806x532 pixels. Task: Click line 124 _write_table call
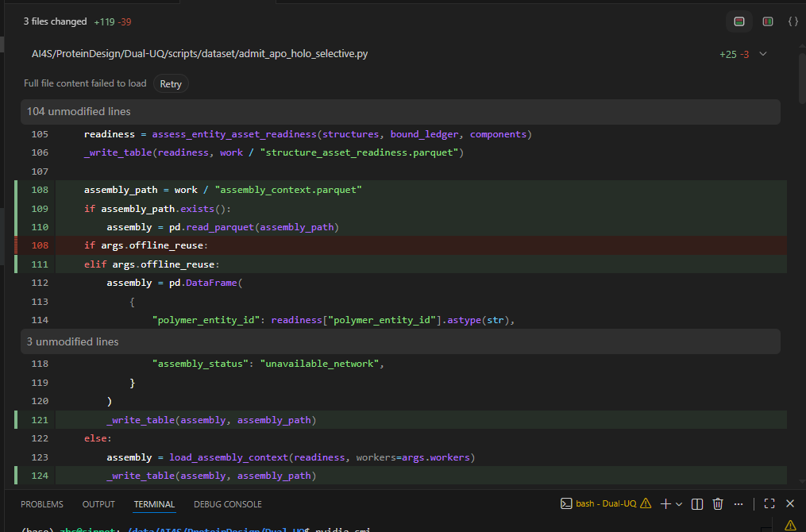coord(211,476)
